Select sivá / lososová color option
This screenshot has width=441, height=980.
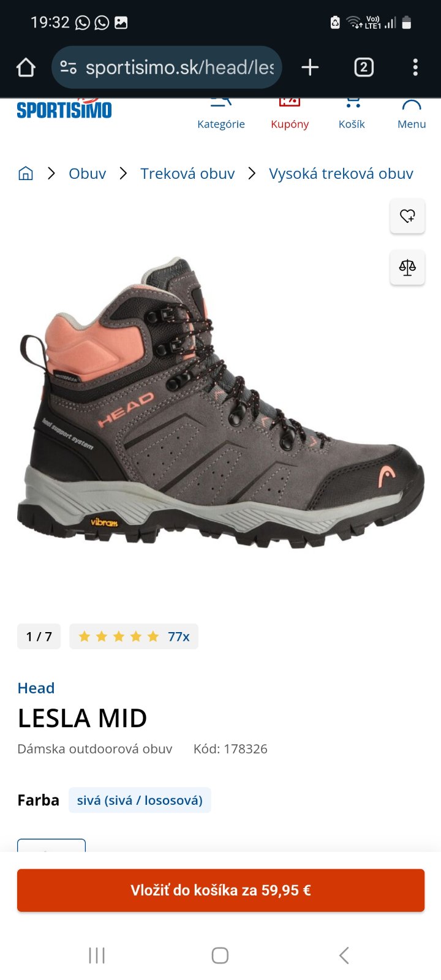click(140, 800)
